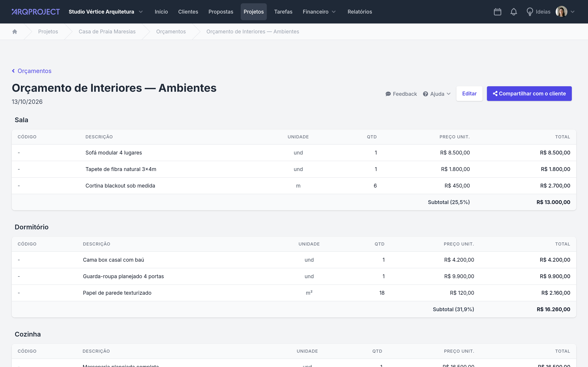Click the Editar button
Image resolution: width=588 pixels, height=367 pixels.
click(469, 94)
